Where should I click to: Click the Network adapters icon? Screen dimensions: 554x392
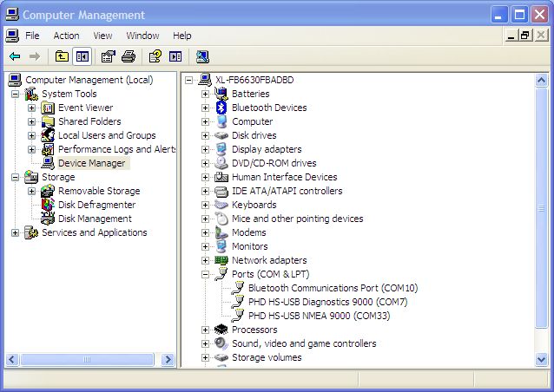click(x=221, y=260)
